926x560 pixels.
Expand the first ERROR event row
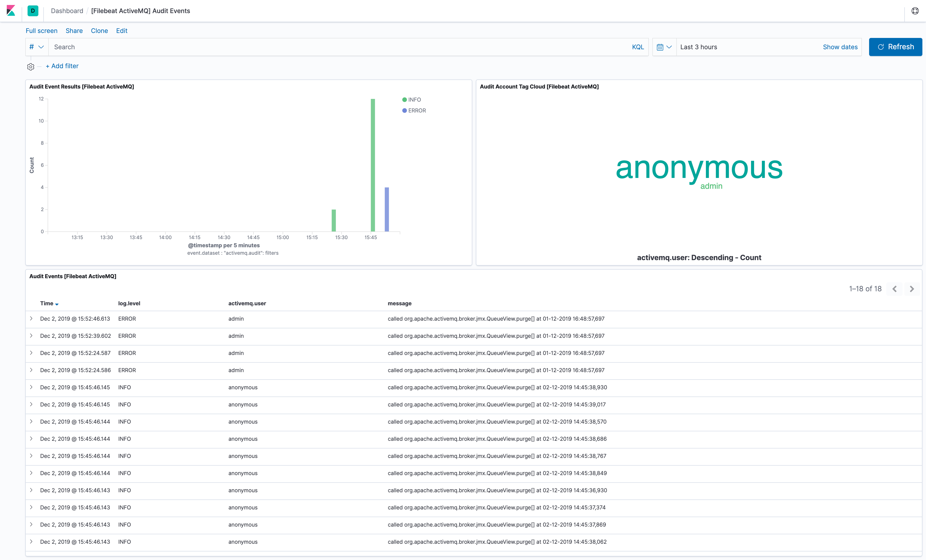click(32, 318)
